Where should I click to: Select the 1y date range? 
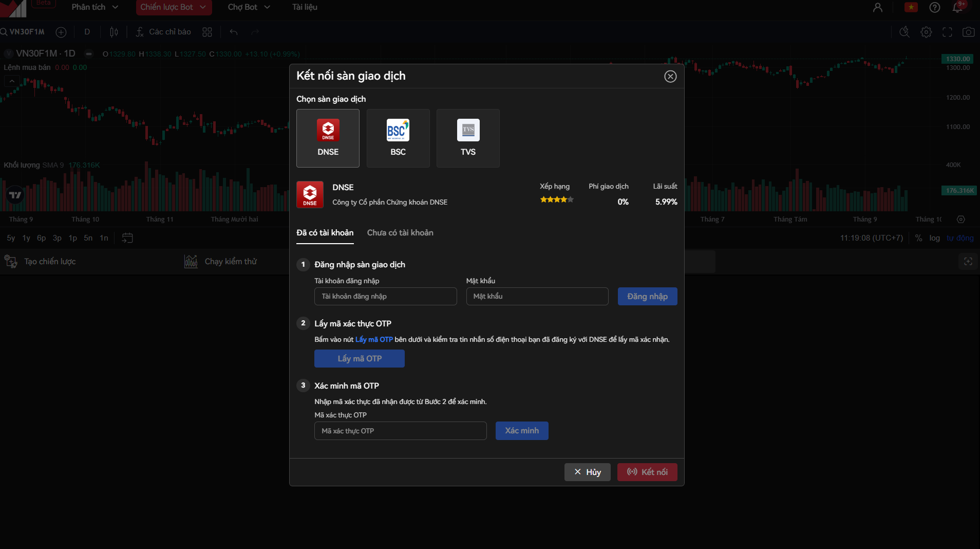[26, 238]
